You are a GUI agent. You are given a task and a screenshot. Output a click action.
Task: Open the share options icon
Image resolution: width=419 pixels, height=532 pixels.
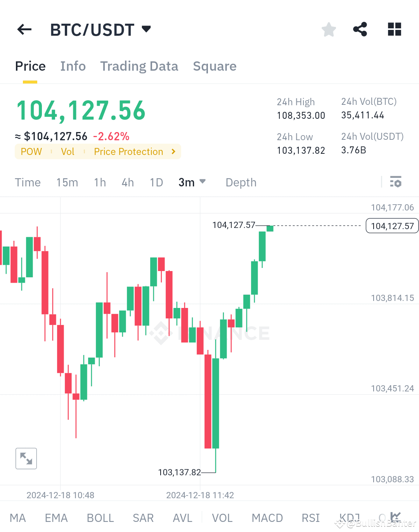360,29
